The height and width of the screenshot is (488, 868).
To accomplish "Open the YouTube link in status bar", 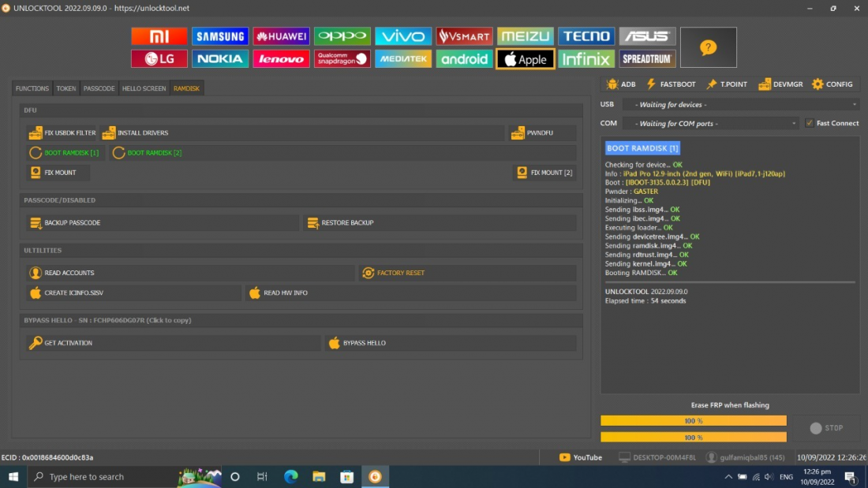I will pos(580,457).
